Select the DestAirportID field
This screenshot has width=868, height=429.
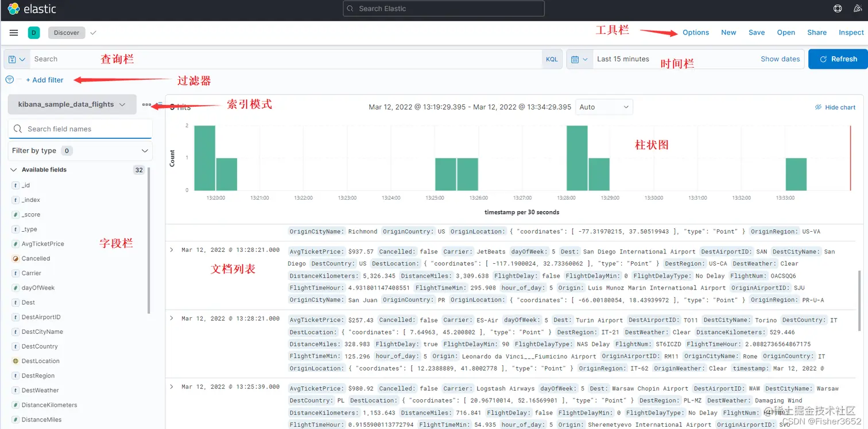pyautogui.click(x=41, y=317)
